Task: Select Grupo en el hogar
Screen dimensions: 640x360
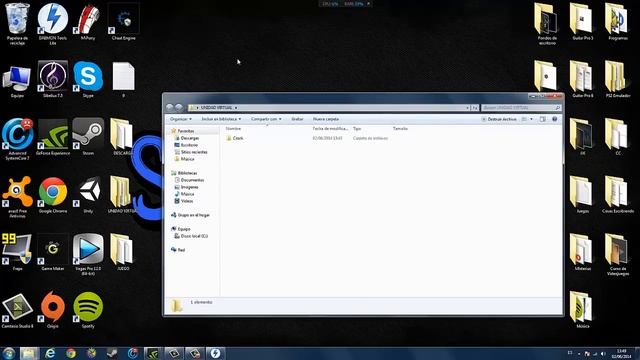Action: (x=190, y=215)
